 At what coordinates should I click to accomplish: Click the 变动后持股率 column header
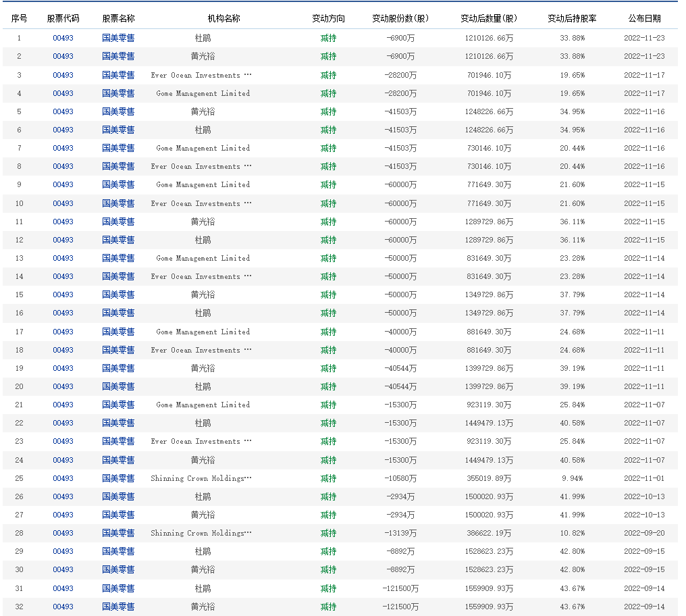tap(572, 18)
